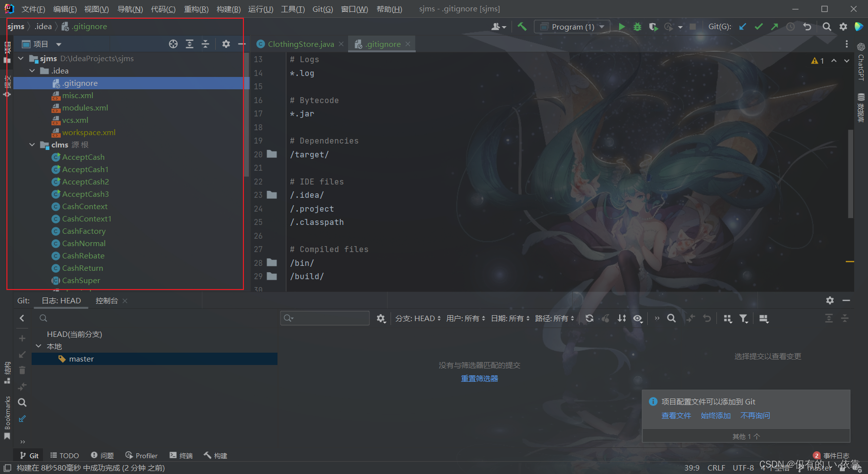Collapse the sjms project root node
Image resolution: width=868 pixels, height=474 pixels.
(x=21, y=59)
